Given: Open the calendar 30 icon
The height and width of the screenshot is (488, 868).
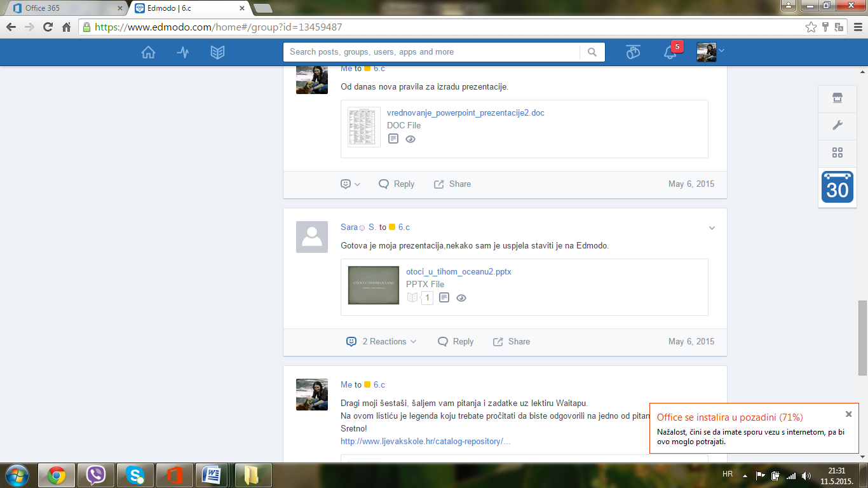Looking at the screenshot, I should (x=837, y=187).
